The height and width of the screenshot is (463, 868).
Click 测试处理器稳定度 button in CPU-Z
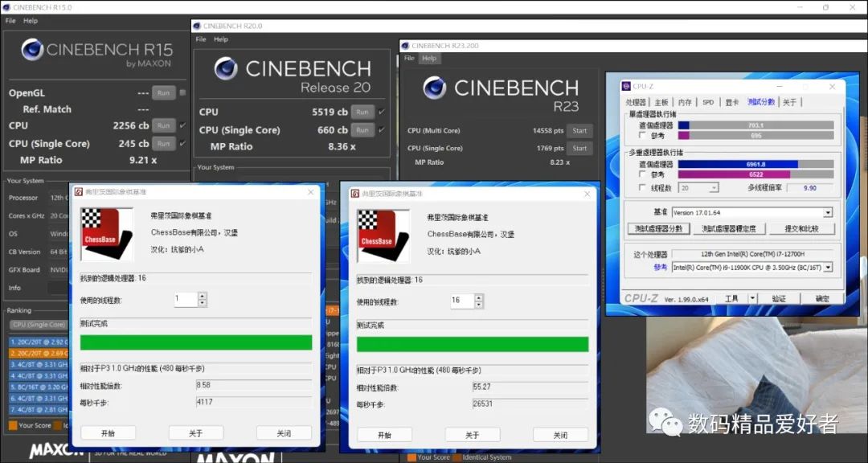[730, 229]
